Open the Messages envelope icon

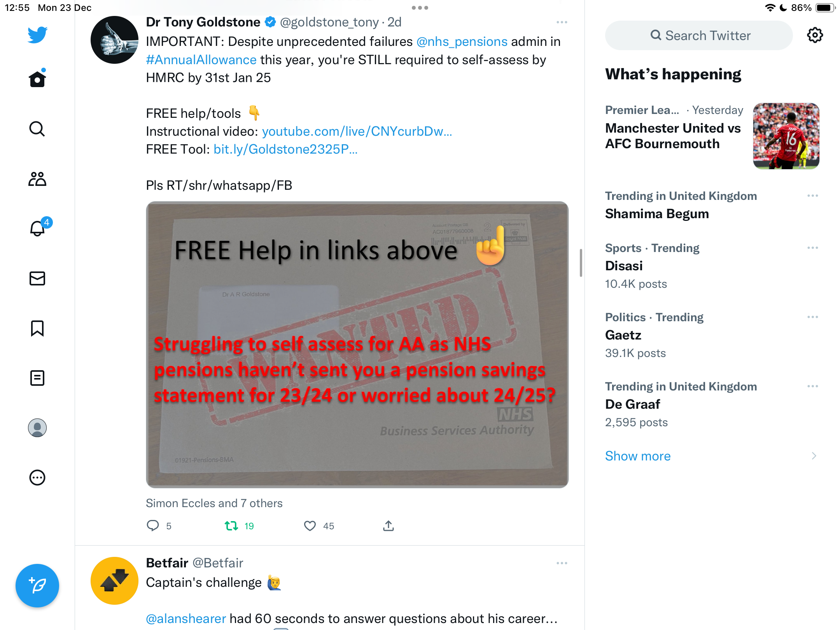(37, 278)
